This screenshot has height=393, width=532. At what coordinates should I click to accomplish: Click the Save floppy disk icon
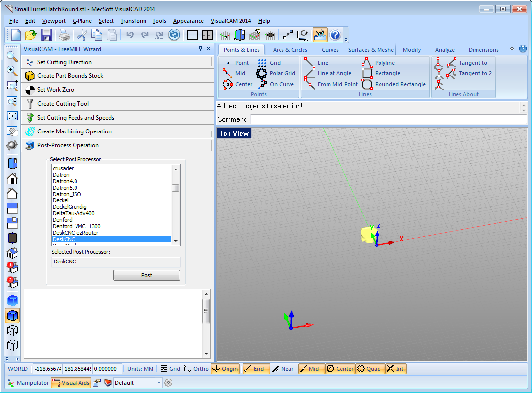tap(46, 35)
